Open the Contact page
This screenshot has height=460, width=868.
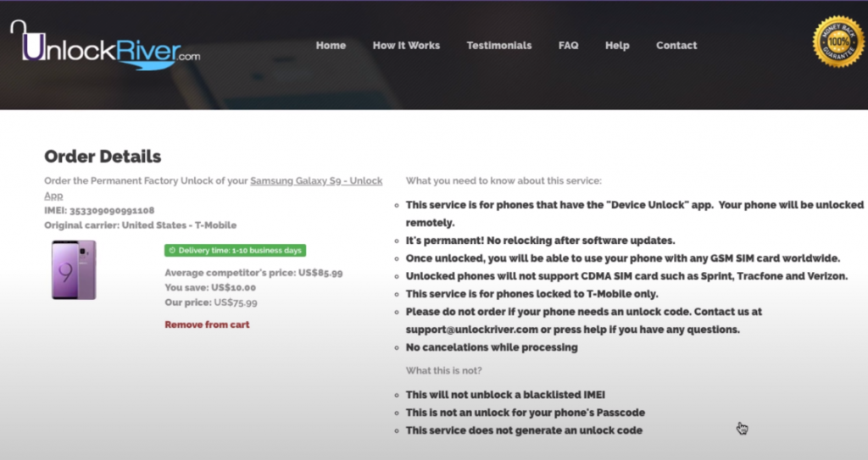(x=676, y=46)
